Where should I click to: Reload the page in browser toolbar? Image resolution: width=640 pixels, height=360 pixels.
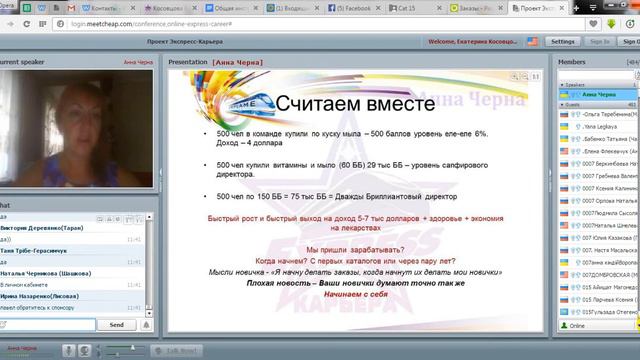(27, 24)
